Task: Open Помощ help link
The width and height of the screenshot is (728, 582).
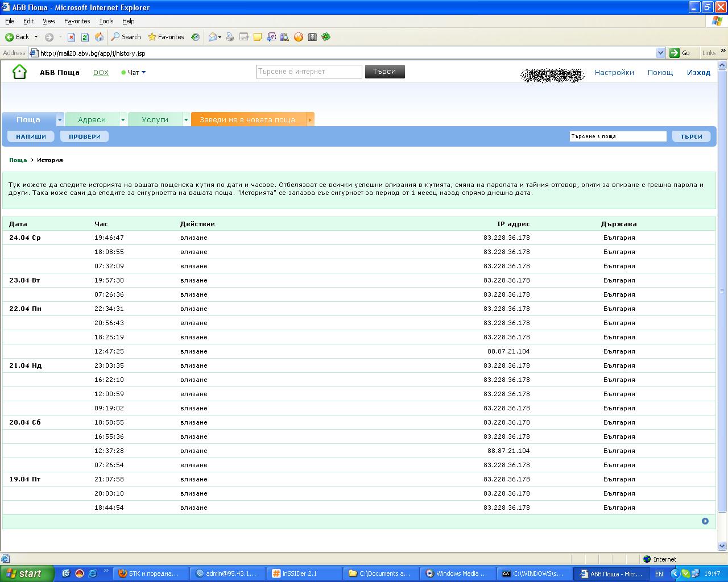Action: tap(660, 72)
